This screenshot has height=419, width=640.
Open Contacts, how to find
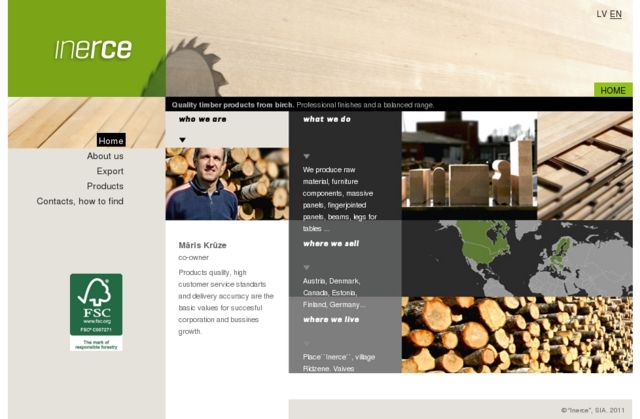point(80,201)
